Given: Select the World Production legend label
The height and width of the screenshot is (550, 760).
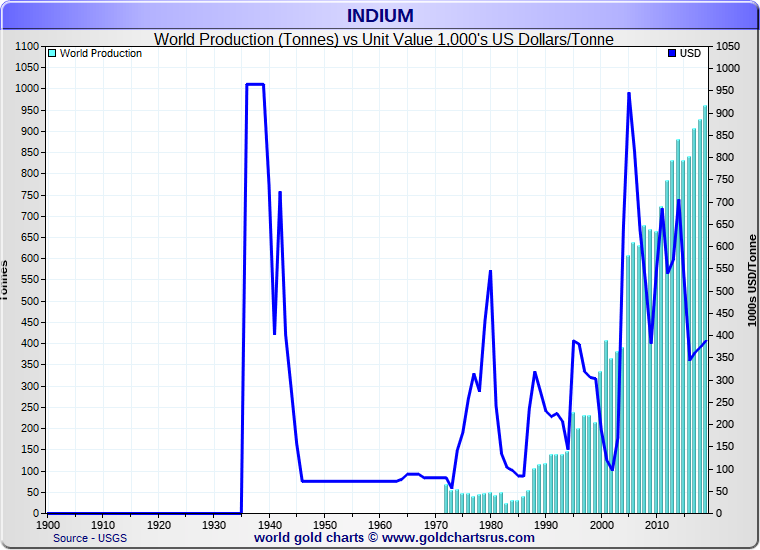Looking at the screenshot, I should [101, 54].
